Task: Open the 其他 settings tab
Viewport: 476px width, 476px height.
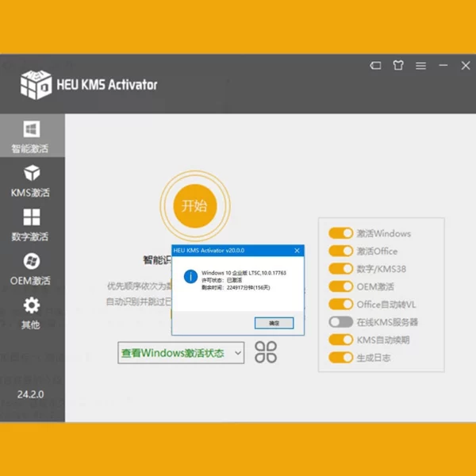Action: [x=31, y=313]
